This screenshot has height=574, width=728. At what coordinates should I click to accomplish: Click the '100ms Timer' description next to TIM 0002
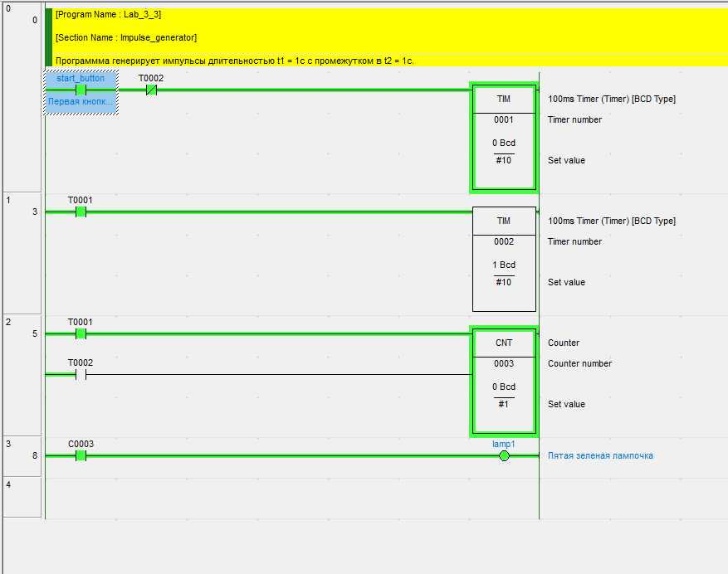(612, 221)
